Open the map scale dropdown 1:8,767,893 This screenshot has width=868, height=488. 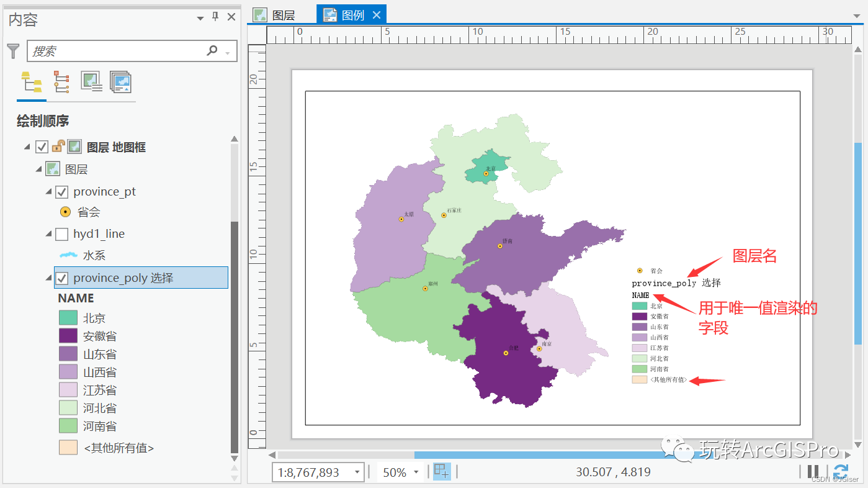click(357, 472)
